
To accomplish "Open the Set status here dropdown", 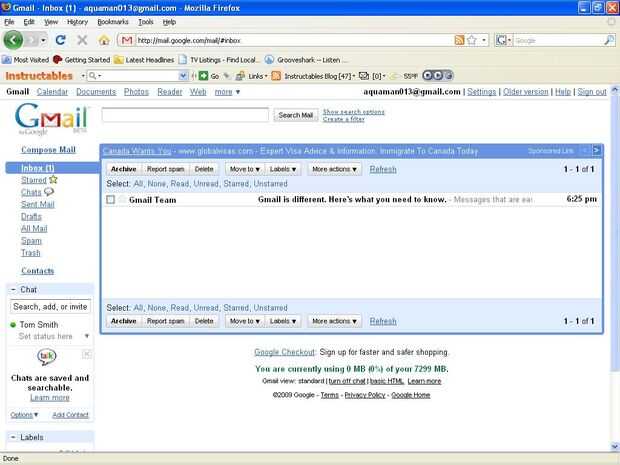I will (x=87, y=336).
